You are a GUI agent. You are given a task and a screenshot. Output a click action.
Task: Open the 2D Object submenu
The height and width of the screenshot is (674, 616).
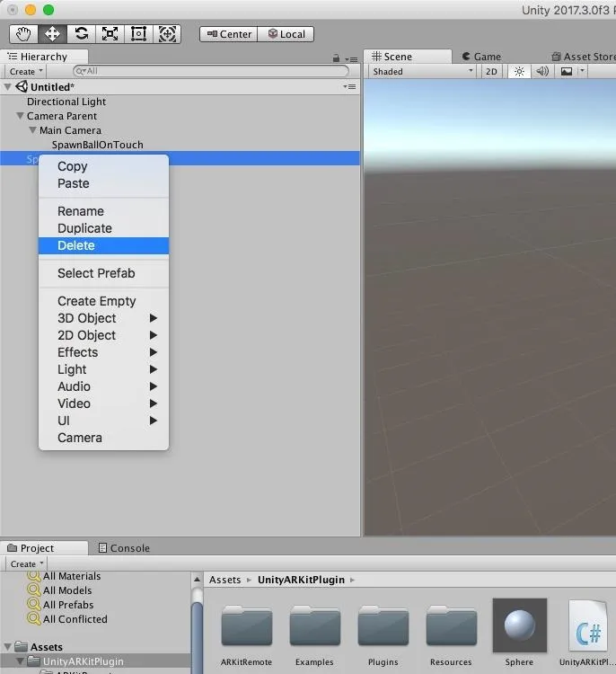coord(103,335)
